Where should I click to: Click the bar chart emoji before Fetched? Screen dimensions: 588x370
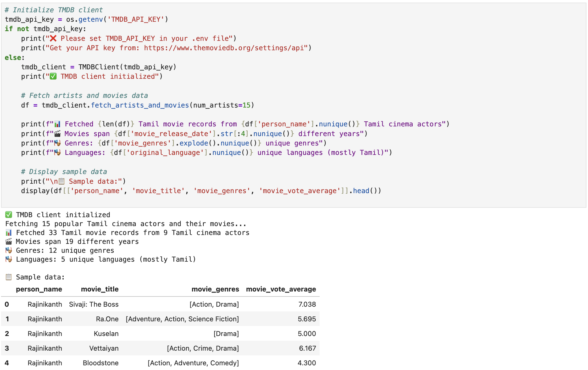click(x=8, y=233)
